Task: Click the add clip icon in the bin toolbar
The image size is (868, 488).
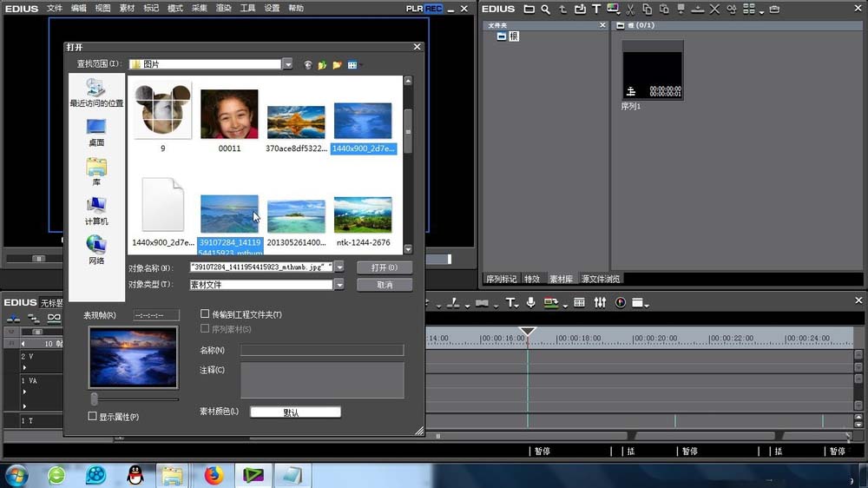Action: click(580, 9)
